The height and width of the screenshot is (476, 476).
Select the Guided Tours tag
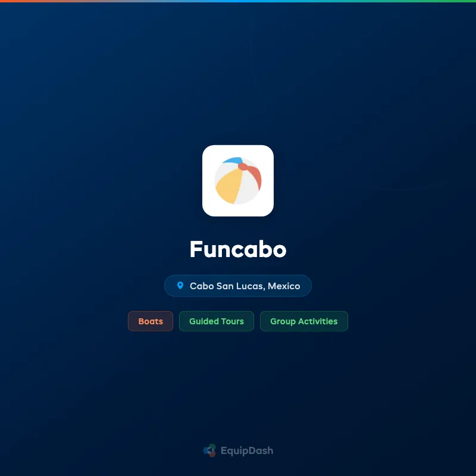point(217,321)
